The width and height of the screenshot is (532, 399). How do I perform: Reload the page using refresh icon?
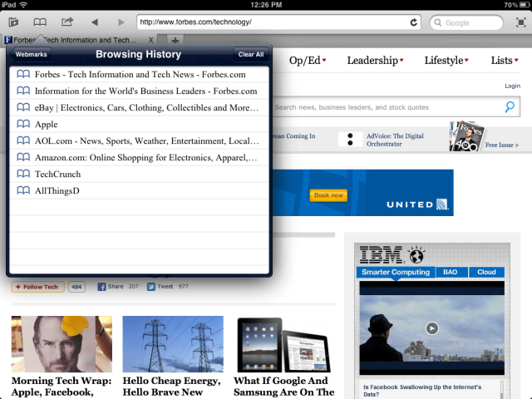413,22
